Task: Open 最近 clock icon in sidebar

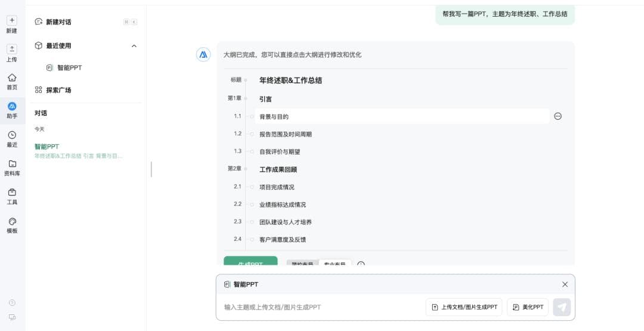Action: [12, 135]
